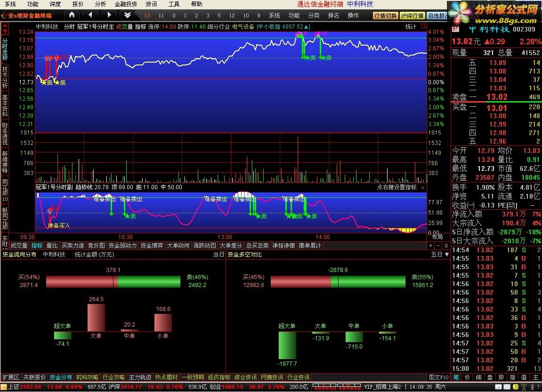
Task: Open the antenna connection status icon
Action: click(x=524, y=387)
